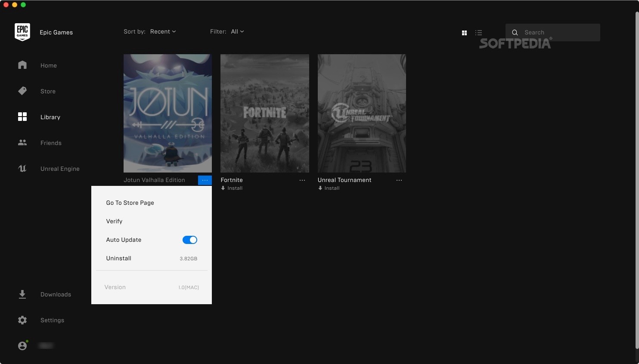
Task: Click the vertical scrollbar on the right
Action: 637,180
